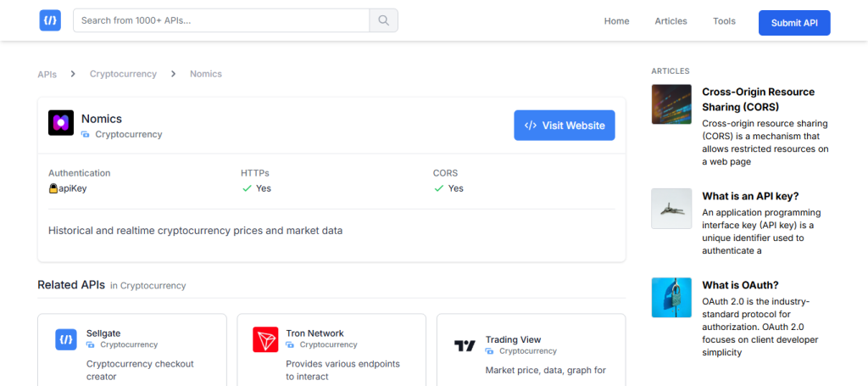This screenshot has width=868, height=386.
Task: Click the green check under HTTPs
Action: coord(247,188)
